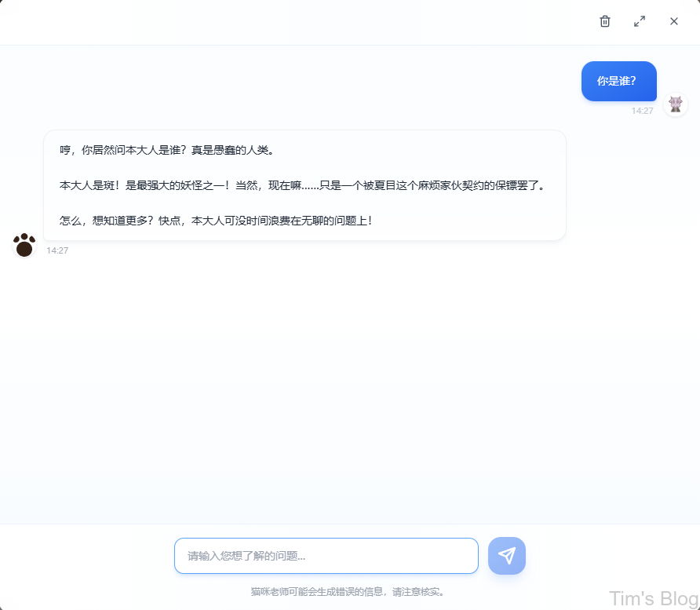Screen dimensions: 700x610
Task: Expand the chat window to fullscreen
Action: [640, 21]
